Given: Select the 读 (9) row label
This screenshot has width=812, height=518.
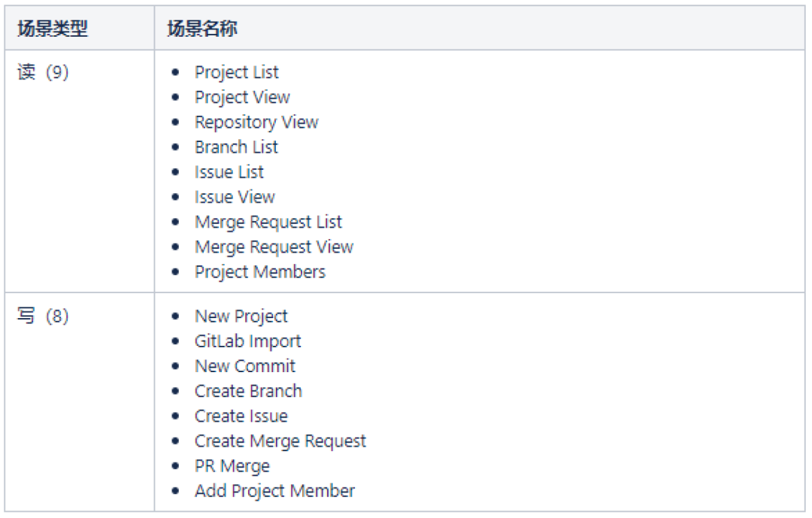Looking at the screenshot, I should pos(43,73).
